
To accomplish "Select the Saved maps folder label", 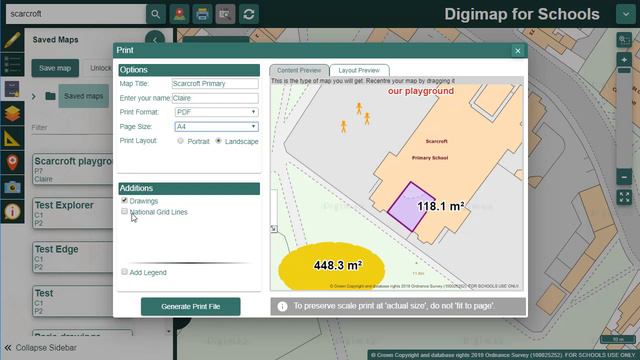I will point(84,96).
